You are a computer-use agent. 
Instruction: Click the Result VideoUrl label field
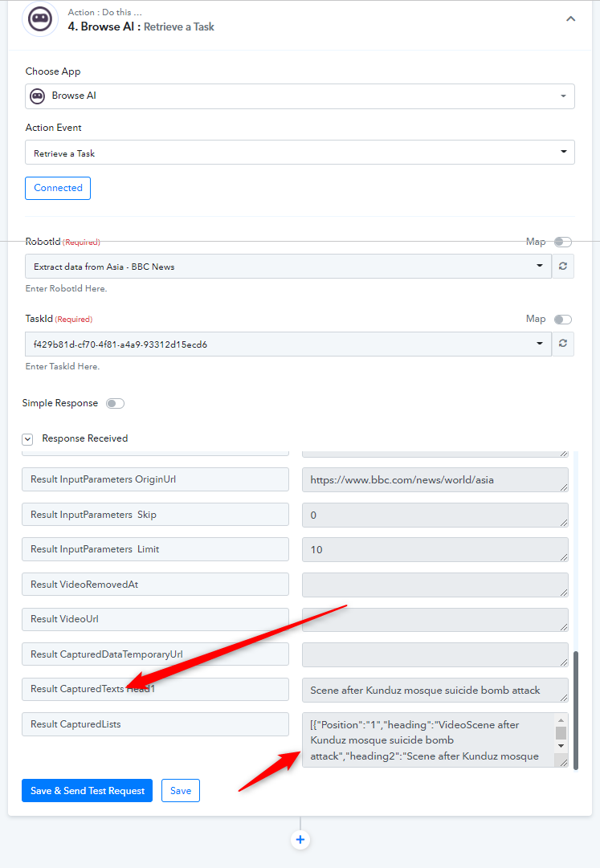pos(156,619)
